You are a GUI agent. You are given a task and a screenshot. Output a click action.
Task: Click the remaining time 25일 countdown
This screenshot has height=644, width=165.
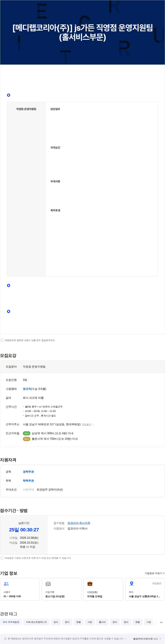tap(24, 530)
